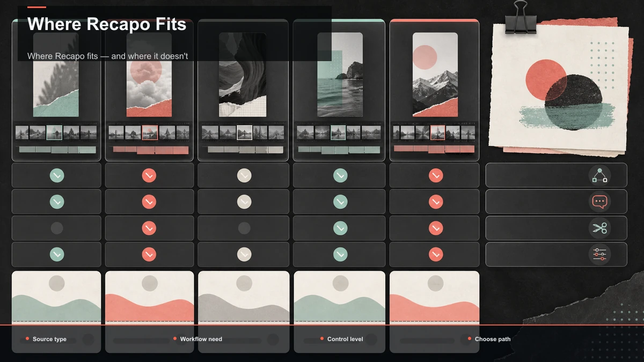Toggle the dark disabled circle in first column

(x=57, y=228)
